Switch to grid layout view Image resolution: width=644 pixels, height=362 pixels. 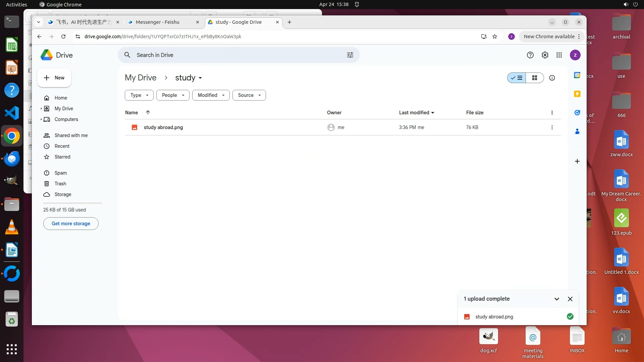(535, 78)
